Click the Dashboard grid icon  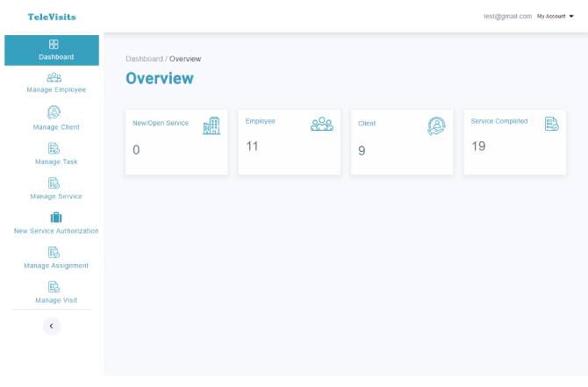54,44
